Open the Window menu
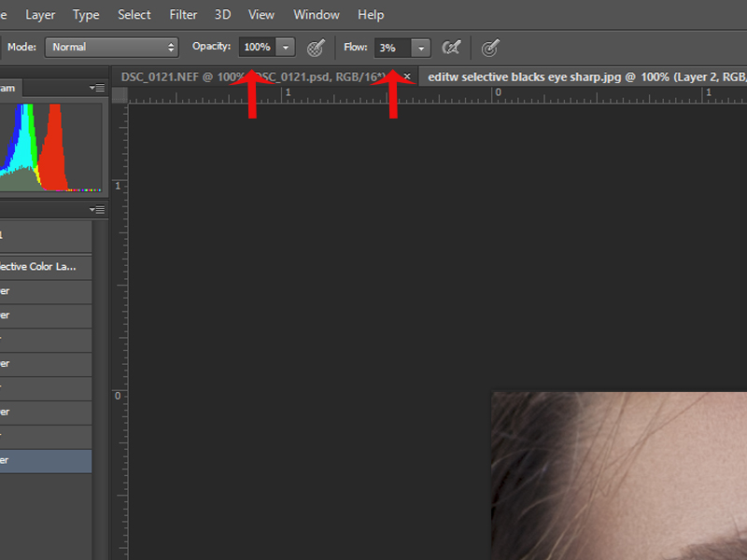Viewport: 747px width, 560px height. point(317,15)
